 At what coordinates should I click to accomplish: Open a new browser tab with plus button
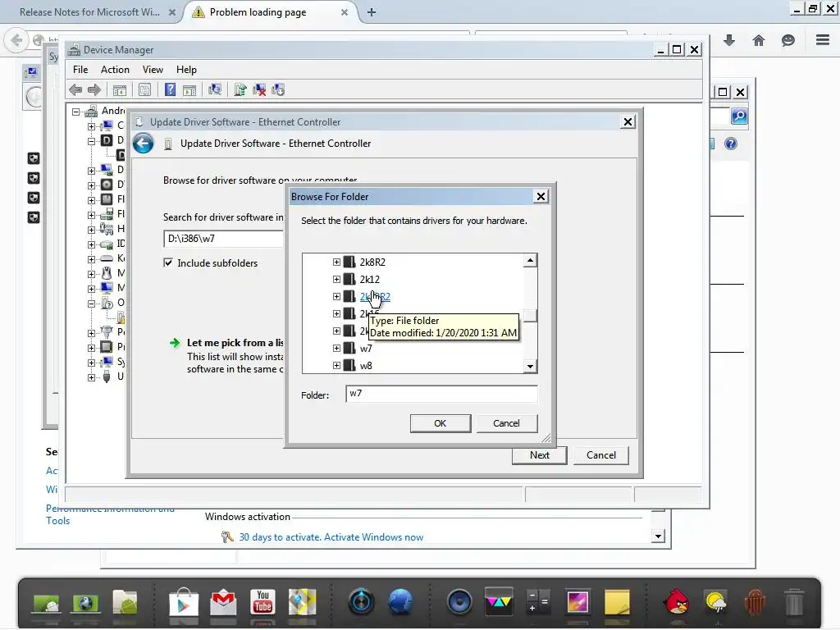point(372,11)
